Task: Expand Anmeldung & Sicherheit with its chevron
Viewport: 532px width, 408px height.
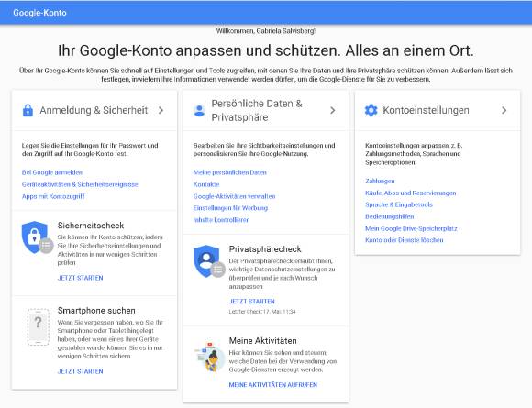Action: 161,110
